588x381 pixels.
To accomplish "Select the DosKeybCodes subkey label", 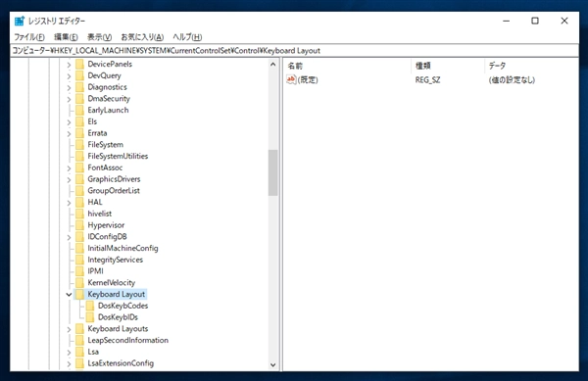I will pyautogui.click(x=123, y=307).
